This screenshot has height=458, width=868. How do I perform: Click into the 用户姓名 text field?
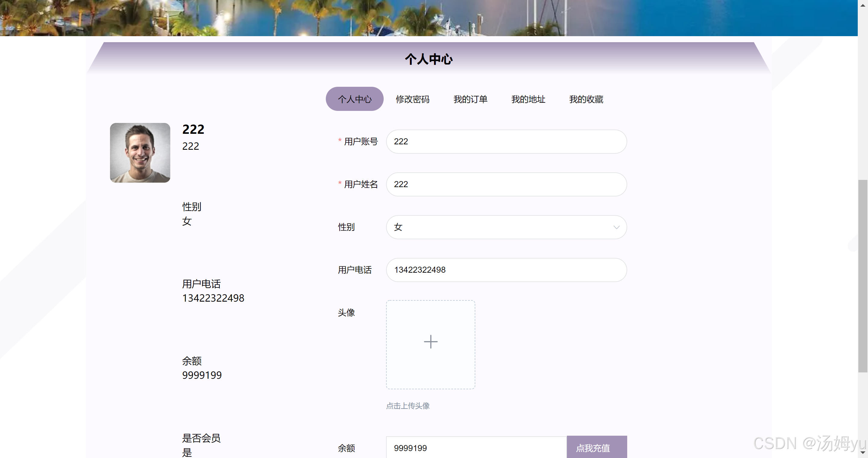[506, 184]
